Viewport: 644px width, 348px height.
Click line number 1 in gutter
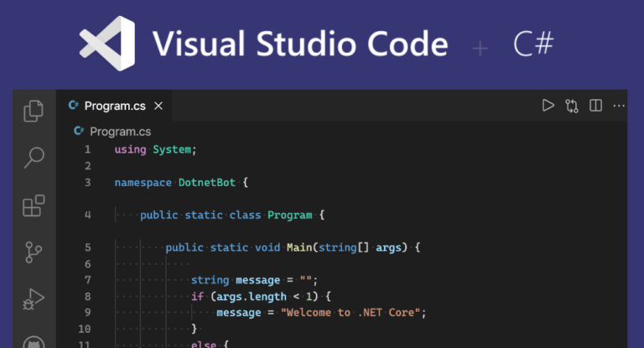tap(87, 149)
